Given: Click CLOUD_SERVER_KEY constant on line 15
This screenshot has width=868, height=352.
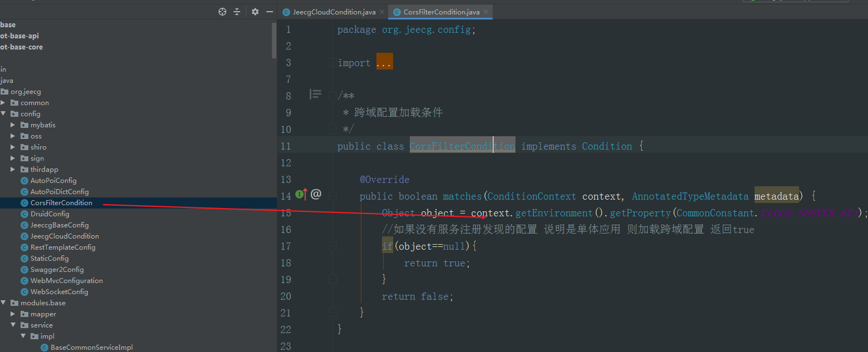Looking at the screenshot, I should tap(809, 213).
